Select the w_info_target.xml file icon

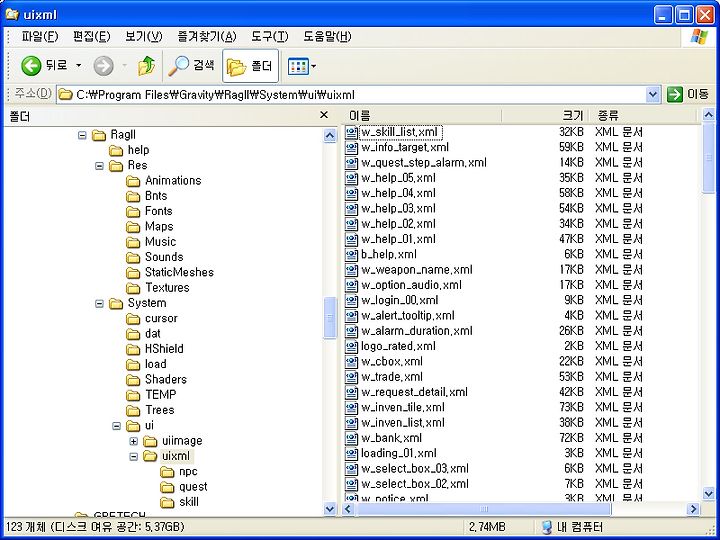coord(351,148)
